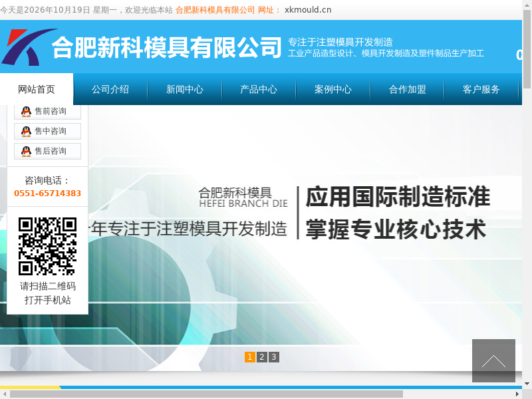The image size is (532, 399).
Task: Click the scroll down arrow
Action: (527, 384)
